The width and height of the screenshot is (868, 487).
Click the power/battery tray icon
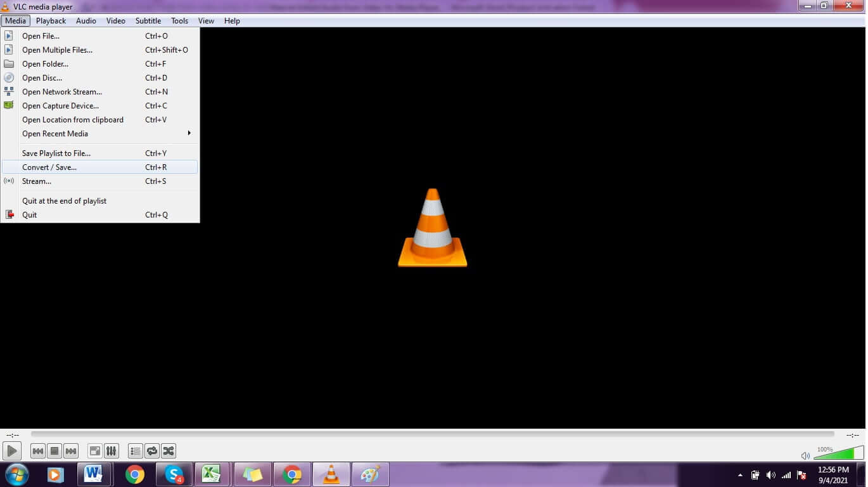[755, 475]
